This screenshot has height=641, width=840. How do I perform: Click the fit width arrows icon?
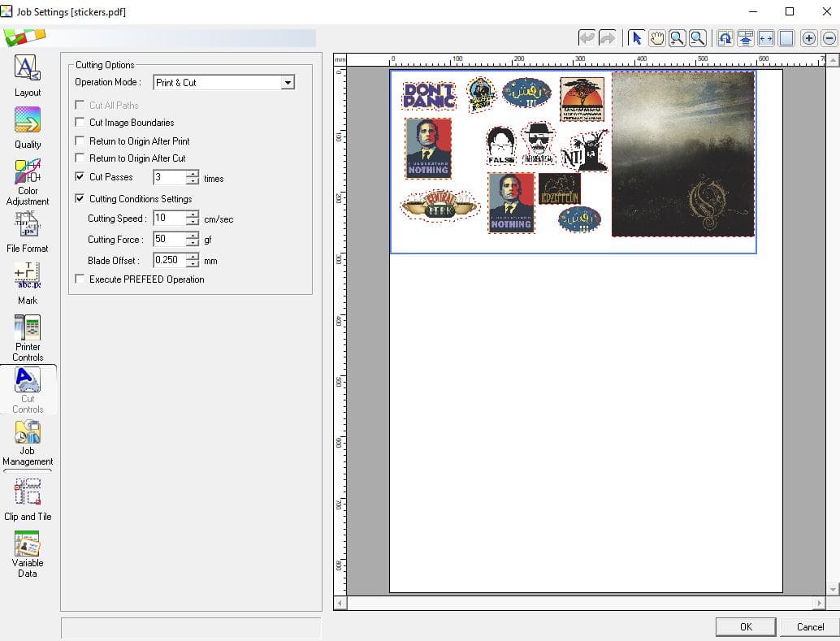click(x=766, y=38)
